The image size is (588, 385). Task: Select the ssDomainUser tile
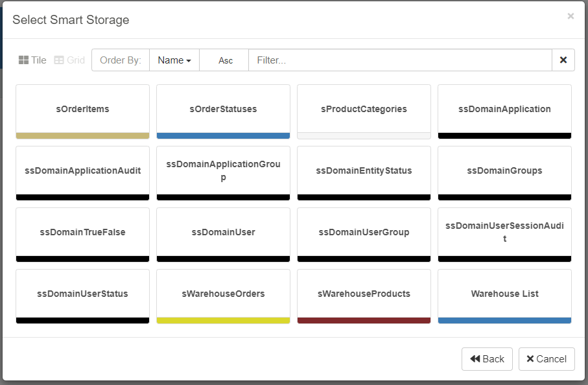(223, 233)
